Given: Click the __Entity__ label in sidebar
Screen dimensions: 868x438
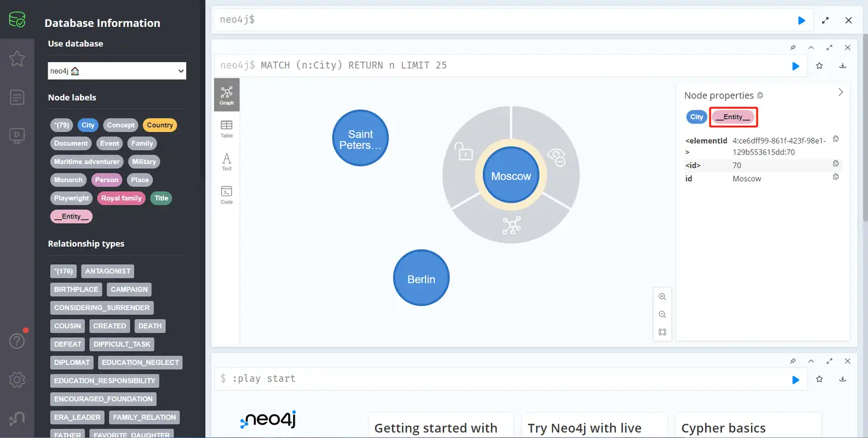Looking at the screenshot, I should 72,217.
